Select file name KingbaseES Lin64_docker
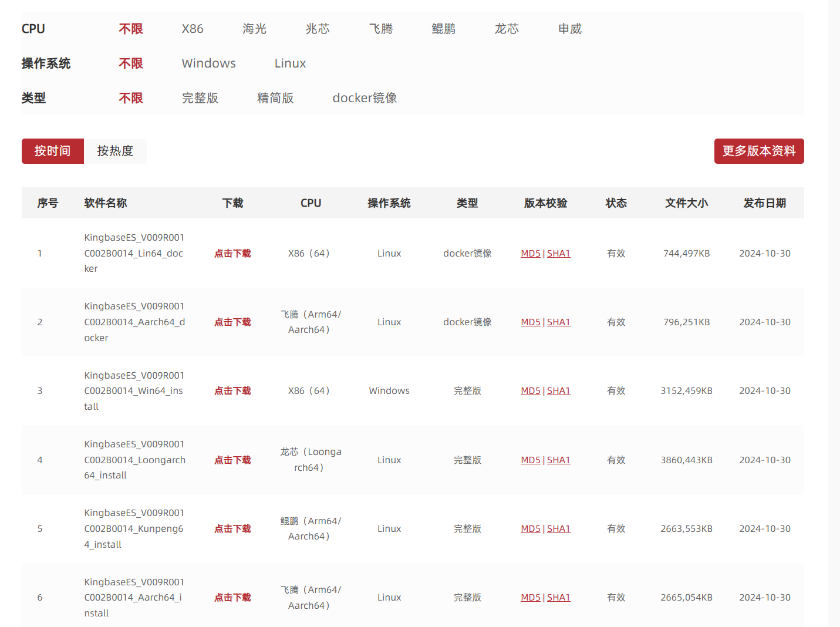The image size is (840, 627). 134,253
